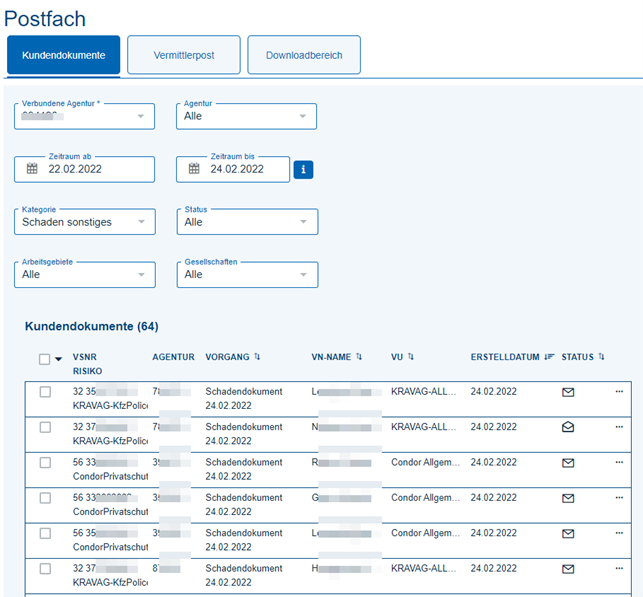Viewport: 643px width, 597px height.
Task: Sort by Erstelldatum column sort icon
Action: (549, 357)
